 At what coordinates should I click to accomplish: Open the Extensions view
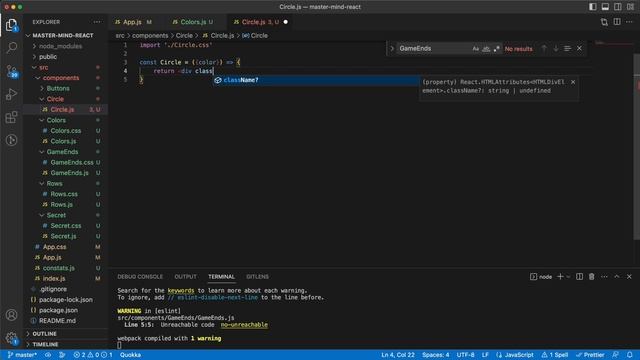tap(11, 118)
